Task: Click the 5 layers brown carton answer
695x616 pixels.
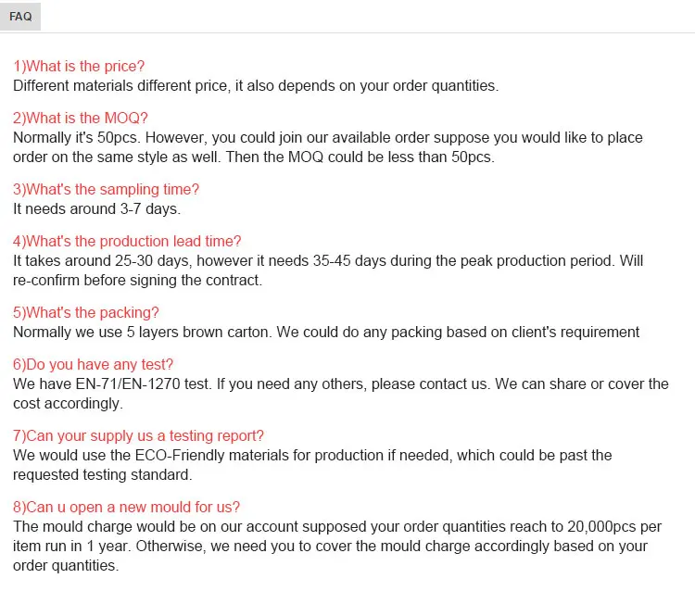Action: pos(326,333)
